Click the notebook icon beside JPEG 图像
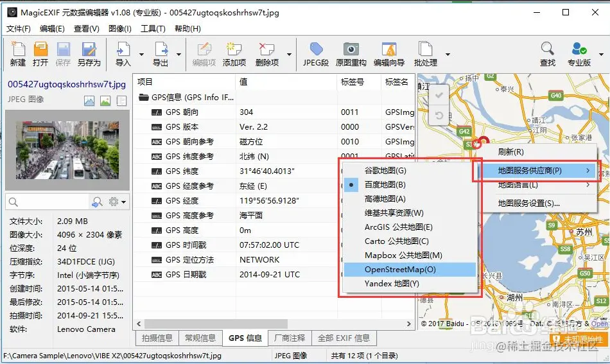The width and height of the screenshot is (610, 364). (121, 101)
